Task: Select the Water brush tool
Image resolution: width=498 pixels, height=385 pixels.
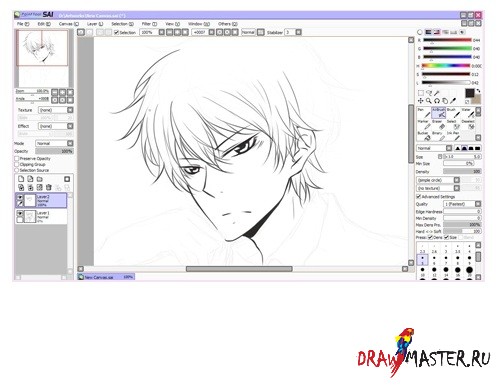Action: (468, 113)
